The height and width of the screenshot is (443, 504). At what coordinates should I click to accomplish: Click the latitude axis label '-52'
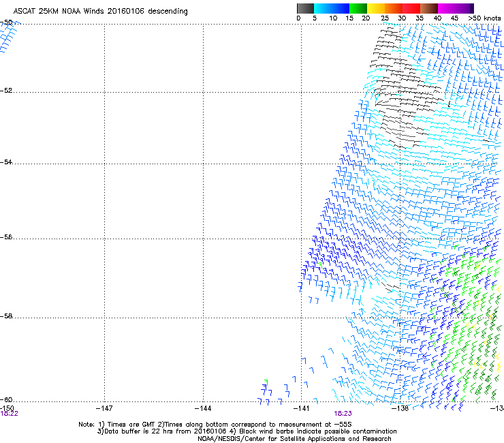point(6,91)
